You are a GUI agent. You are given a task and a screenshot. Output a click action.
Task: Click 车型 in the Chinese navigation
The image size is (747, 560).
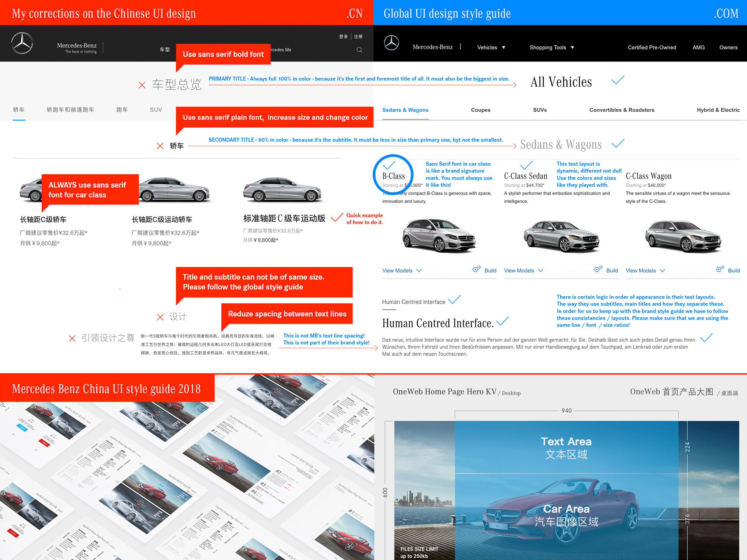pyautogui.click(x=165, y=50)
